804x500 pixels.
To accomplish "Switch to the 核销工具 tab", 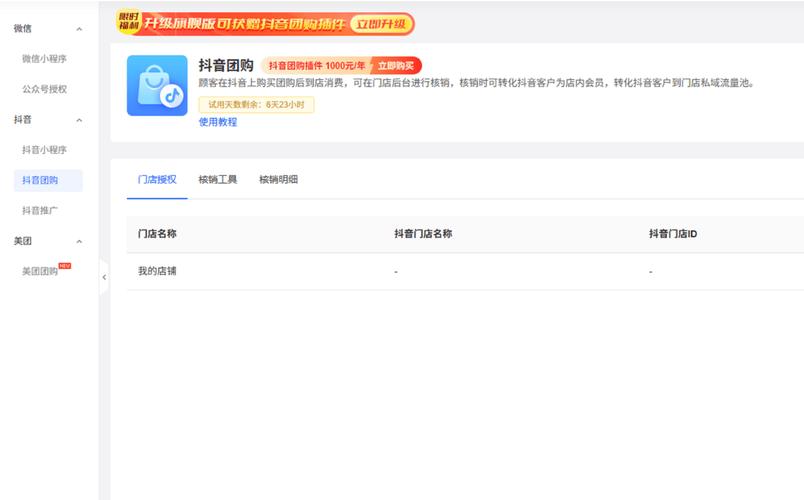I will pos(218,180).
